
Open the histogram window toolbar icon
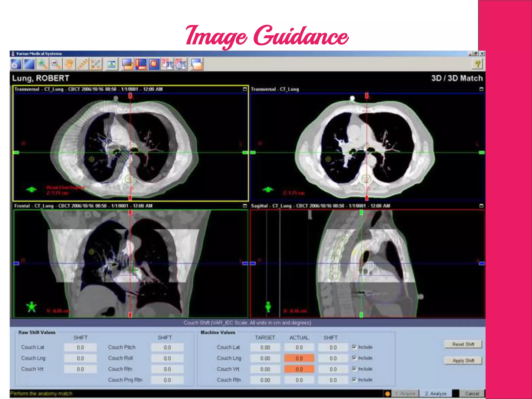tap(112, 64)
